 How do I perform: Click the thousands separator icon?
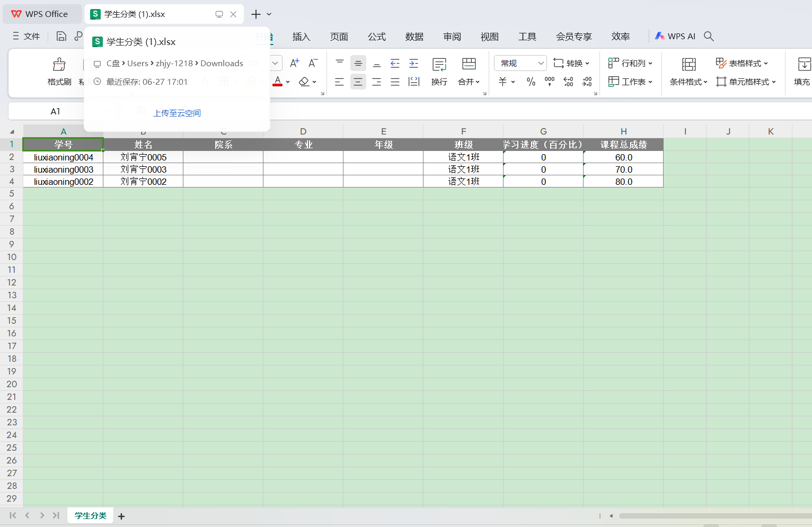pyautogui.click(x=550, y=82)
